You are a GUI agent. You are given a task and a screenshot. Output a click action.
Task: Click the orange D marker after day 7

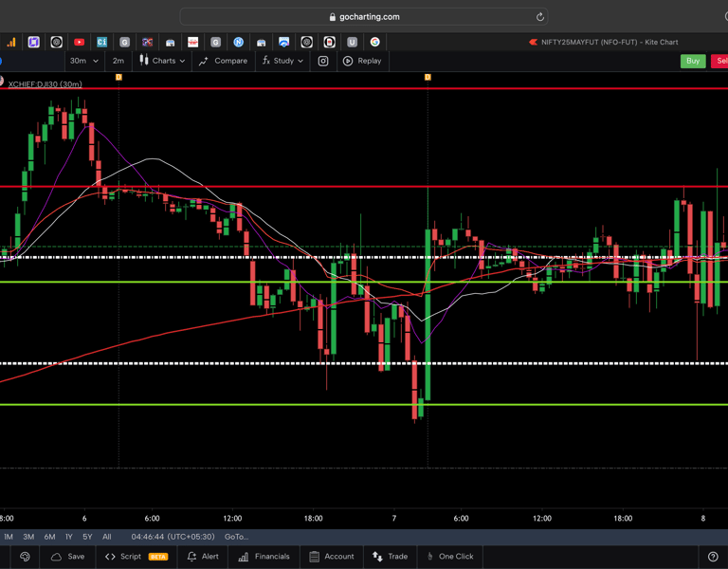(x=428, y=77)
